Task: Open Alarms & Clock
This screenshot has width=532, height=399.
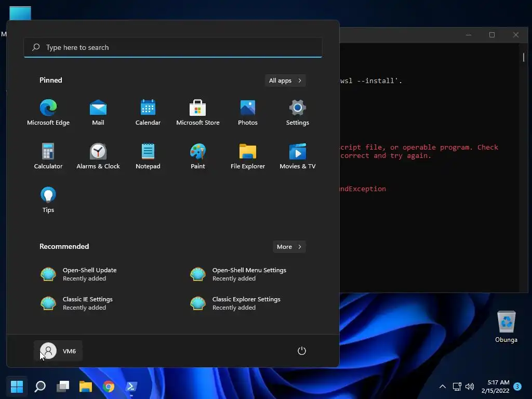Action: 98,156
